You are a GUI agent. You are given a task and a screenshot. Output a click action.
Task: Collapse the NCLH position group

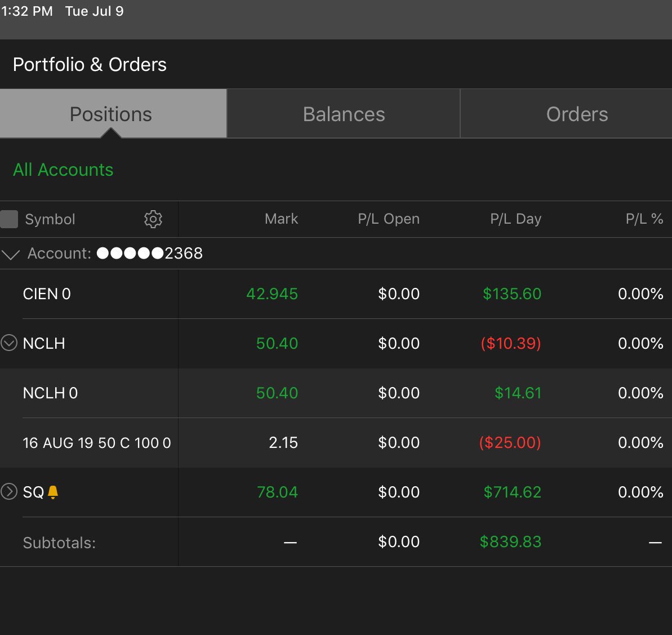click(8, 343)
